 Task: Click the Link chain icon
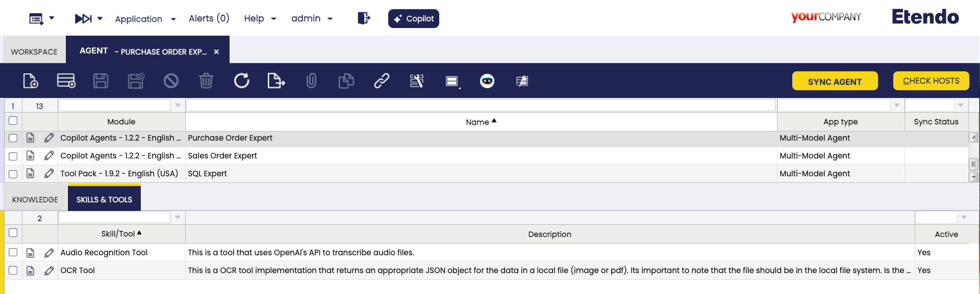point(382,81)
